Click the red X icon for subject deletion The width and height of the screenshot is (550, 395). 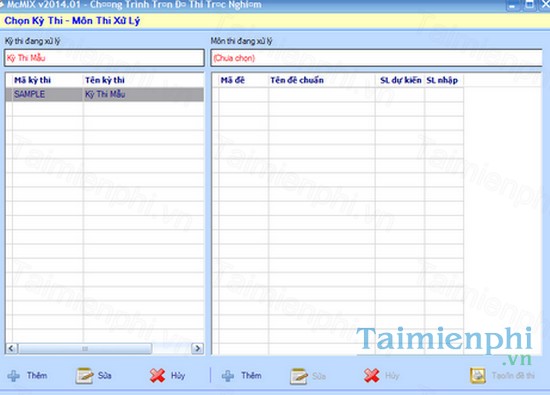371,376
